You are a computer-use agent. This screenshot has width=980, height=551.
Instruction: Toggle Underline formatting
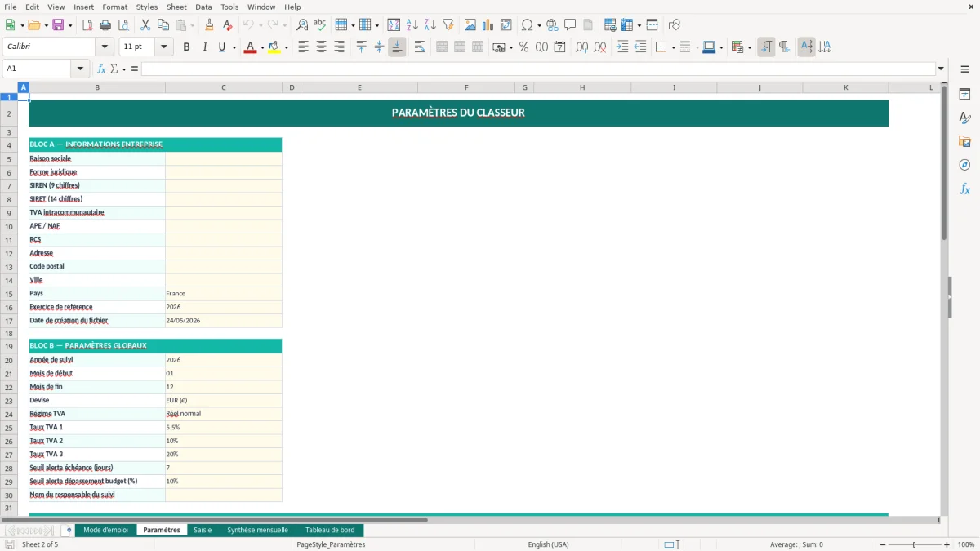[x=221, y=47]
